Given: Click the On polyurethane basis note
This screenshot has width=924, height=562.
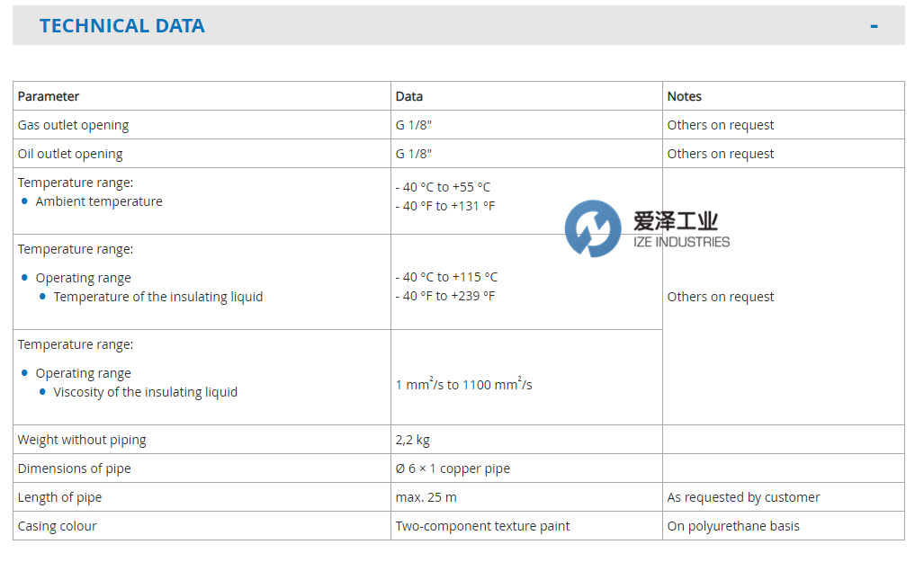Looking at the screenshot, I should pos(733,526).
